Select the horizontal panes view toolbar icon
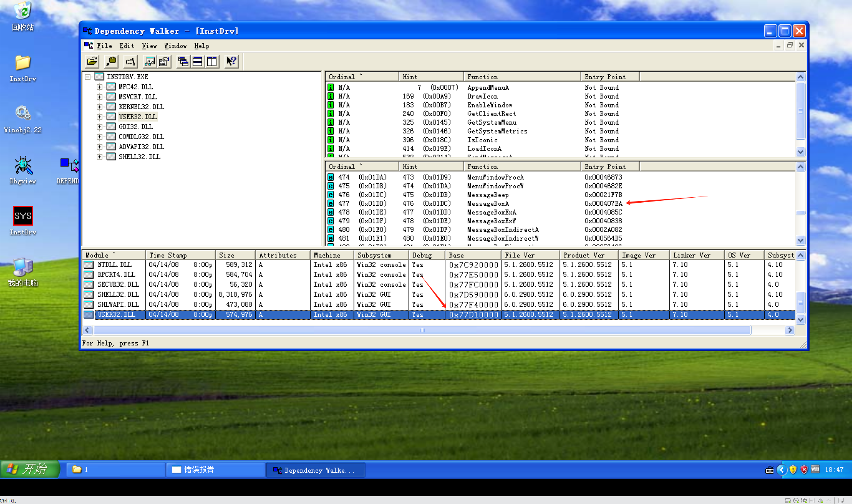 pyautogui.click(x=197, y=62)
